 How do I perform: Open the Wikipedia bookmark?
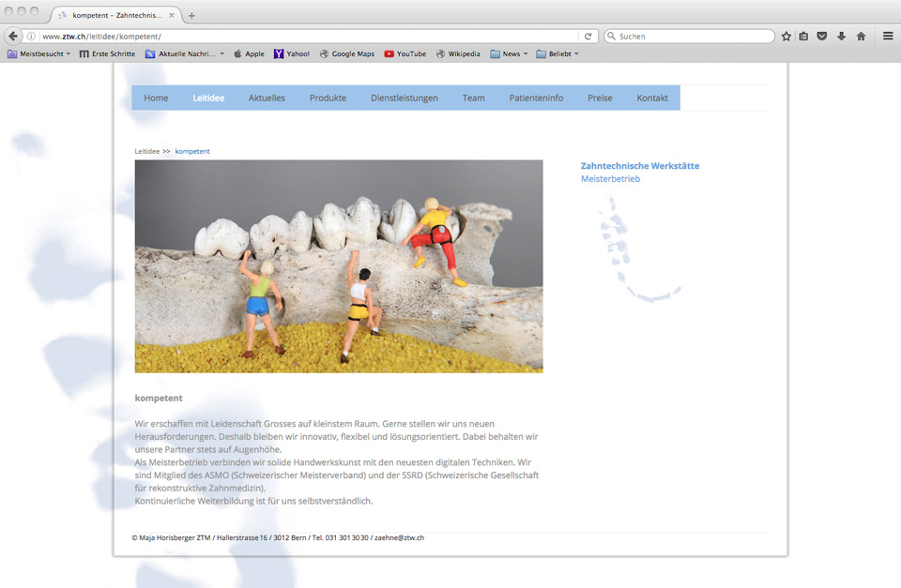(458, 54)
